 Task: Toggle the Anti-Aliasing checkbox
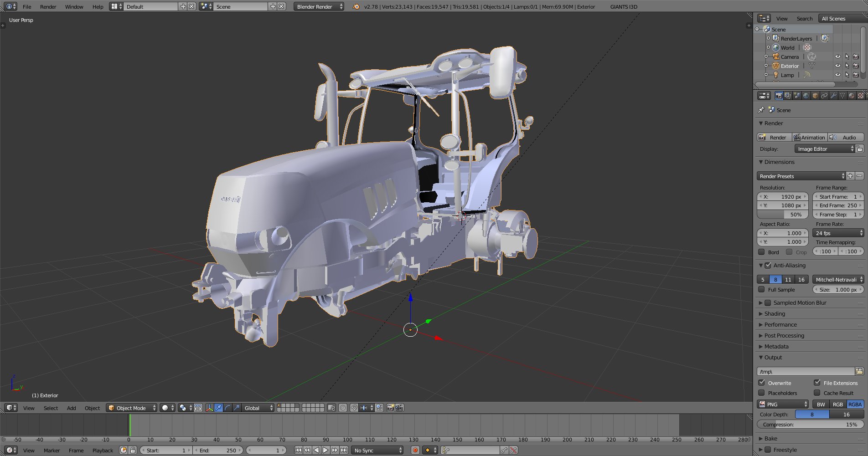768,266
